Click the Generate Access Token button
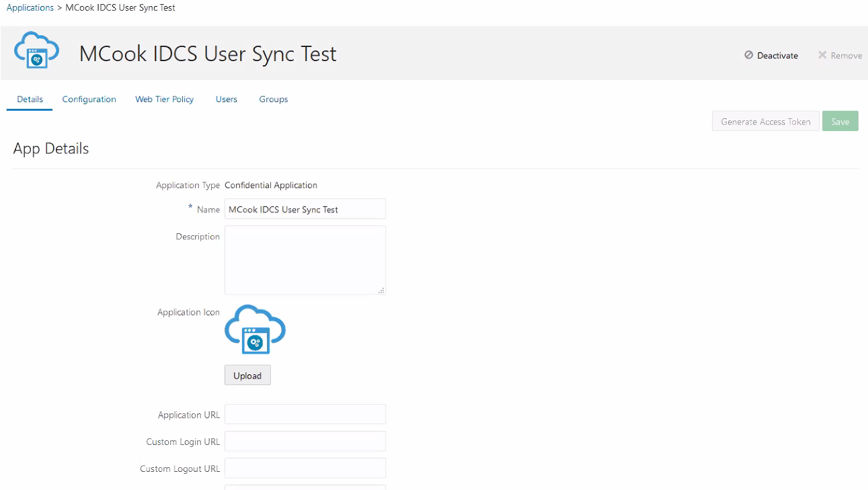 tap(766, 122)
